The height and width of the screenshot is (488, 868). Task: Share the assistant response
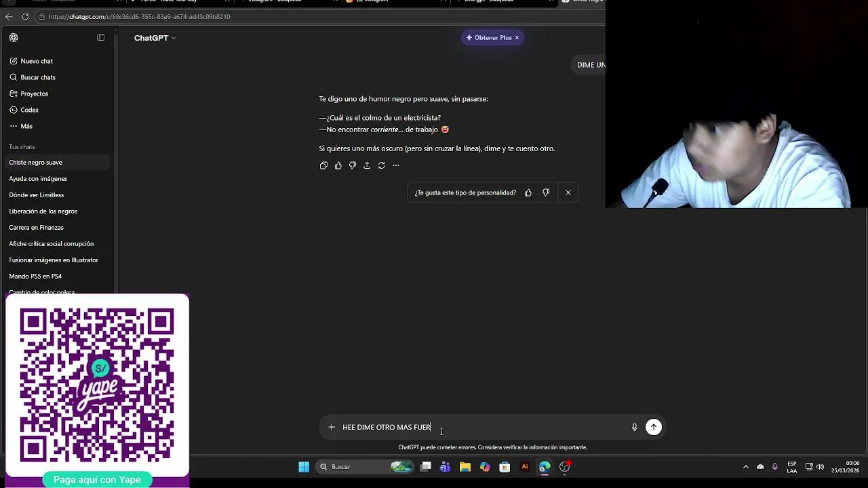pyautogui.click(x=367, y=165)
